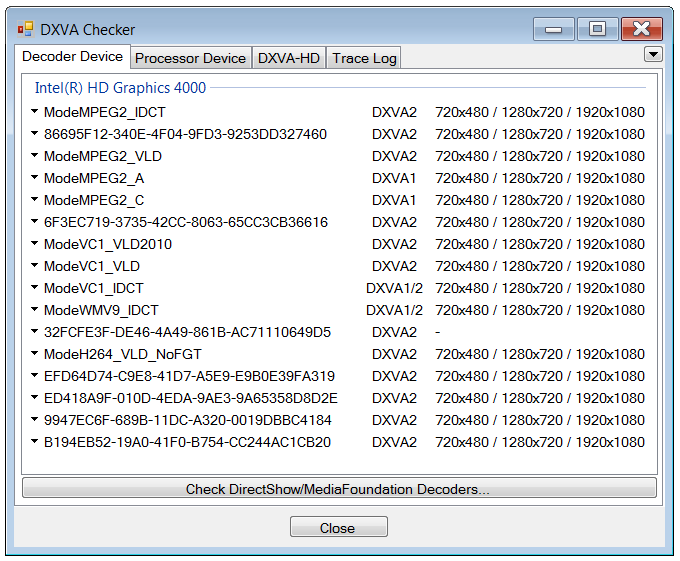Screen dimensions: 680x561
Task: Expand the ModeWMV9_IDCT arrow
Action: pyautogui.click(x=35, y=310)
